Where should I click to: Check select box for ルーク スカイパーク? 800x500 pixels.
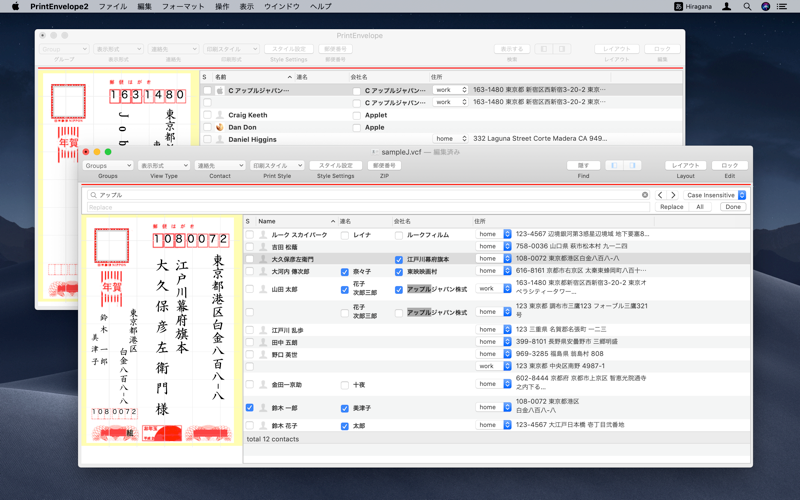click(249, 235)
